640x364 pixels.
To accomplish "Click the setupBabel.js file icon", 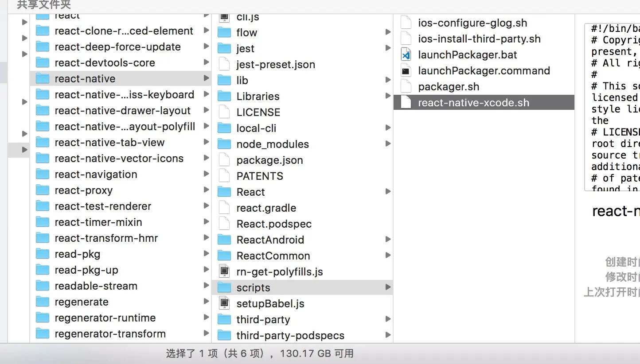I will point(225,304).
